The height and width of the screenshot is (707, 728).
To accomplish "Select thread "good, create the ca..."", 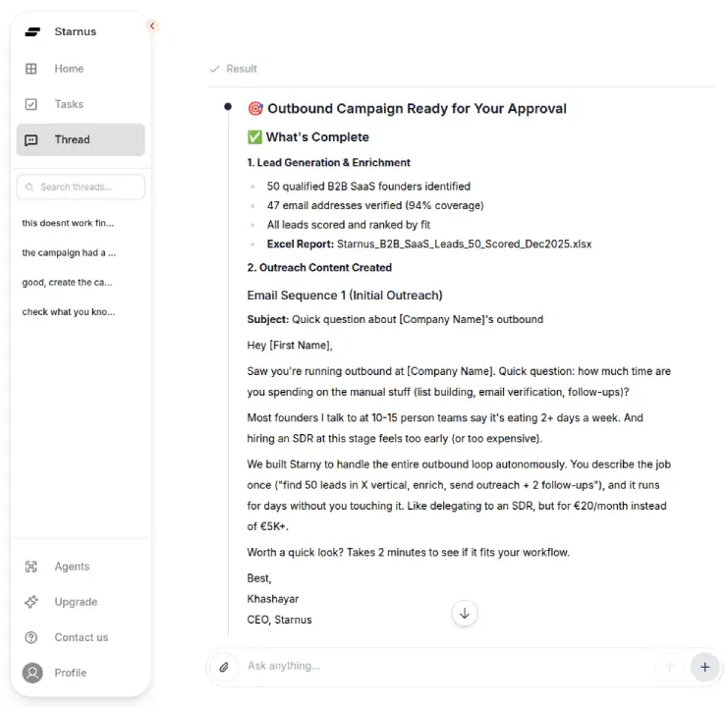I will [69, 282].
